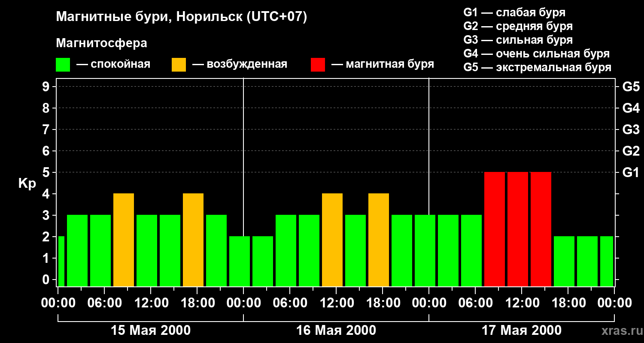Click the first orange bar on 16 May
Screen dimensions: 644x343
click(332, 240)
